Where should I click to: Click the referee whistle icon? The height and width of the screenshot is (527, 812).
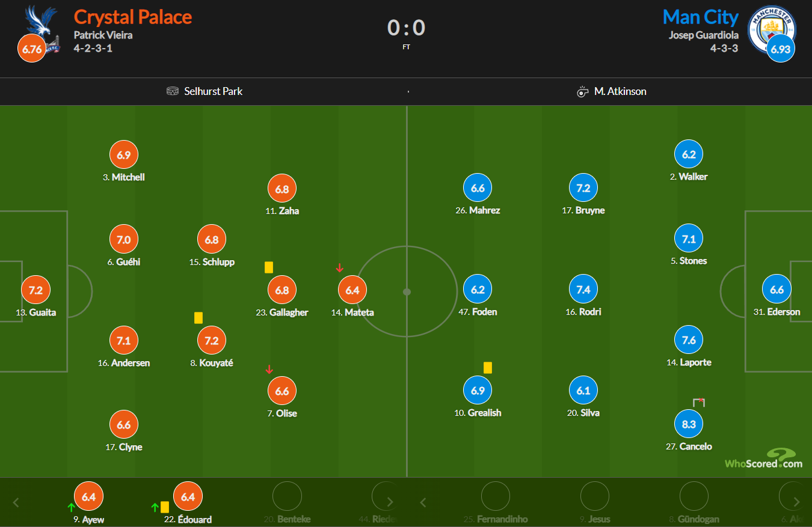click(x=582, y=91)
